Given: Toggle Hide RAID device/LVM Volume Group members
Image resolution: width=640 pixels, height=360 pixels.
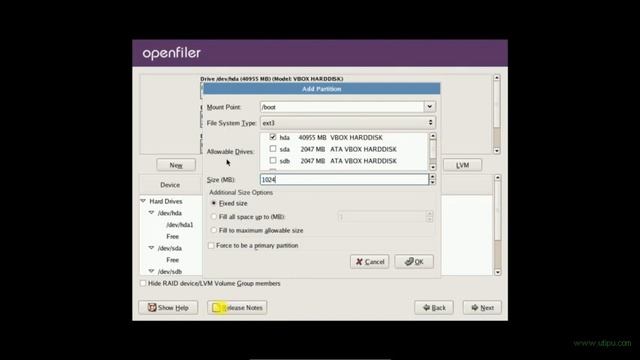Looking at the screenshot, I should tap(143, 283).
